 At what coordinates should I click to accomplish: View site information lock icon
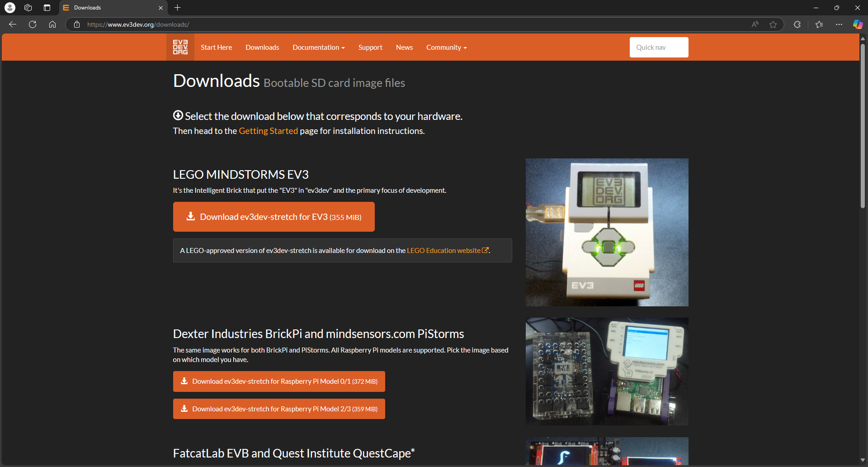click(77, 24)
